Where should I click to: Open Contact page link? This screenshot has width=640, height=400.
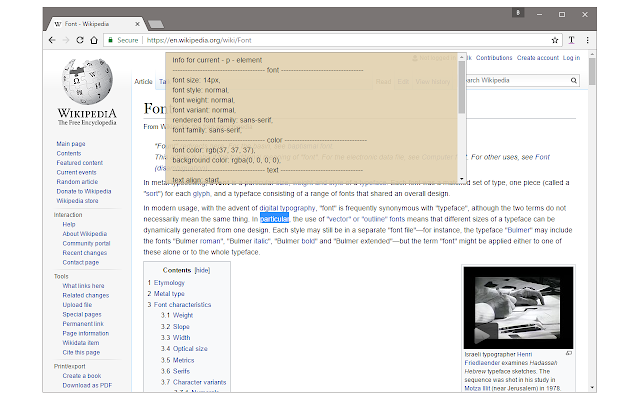point(80,262)
